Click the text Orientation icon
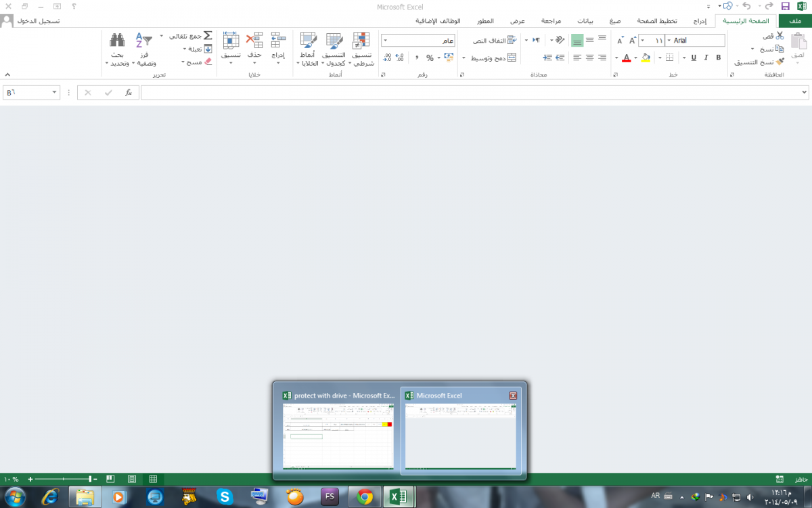The image size is (812, 508). (x=560, y=41)
